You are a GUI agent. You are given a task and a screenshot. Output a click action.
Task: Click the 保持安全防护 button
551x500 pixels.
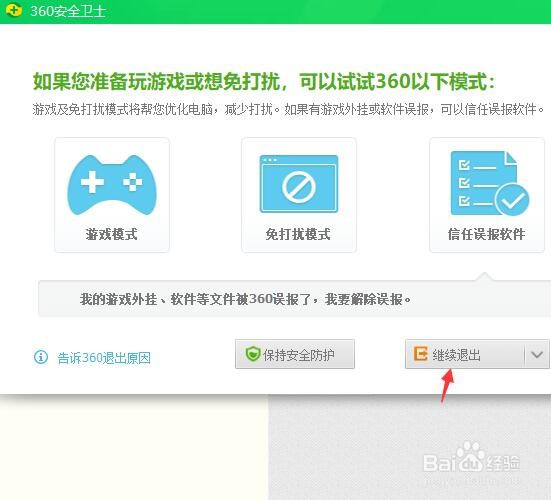point(295,354)
